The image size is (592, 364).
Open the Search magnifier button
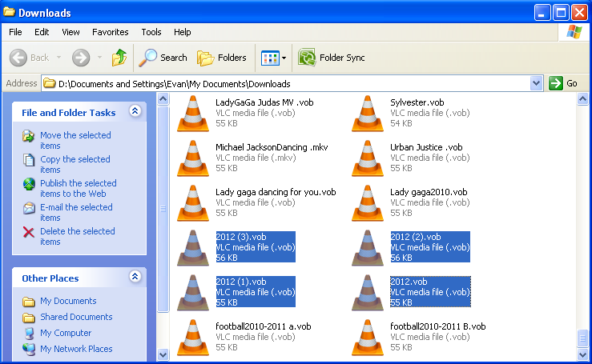point(163,58)
